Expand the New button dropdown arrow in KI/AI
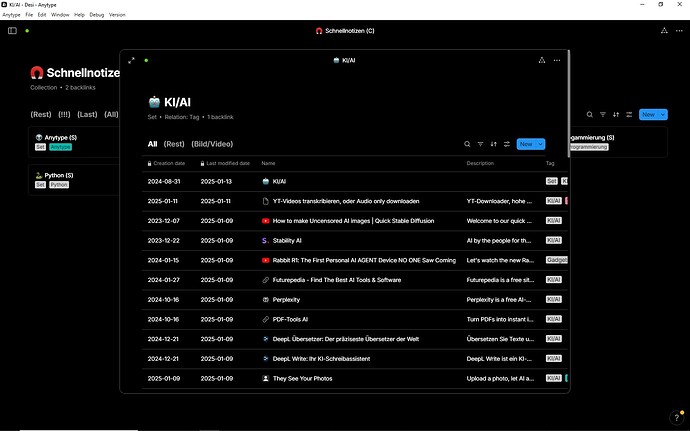 click(x=540, y=144)
